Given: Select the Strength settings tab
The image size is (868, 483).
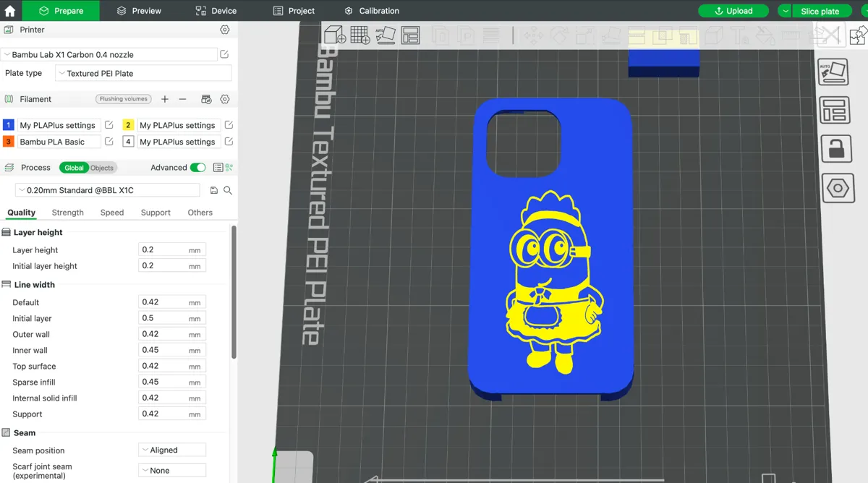Looking at the screenshot, I should [68, 213].
